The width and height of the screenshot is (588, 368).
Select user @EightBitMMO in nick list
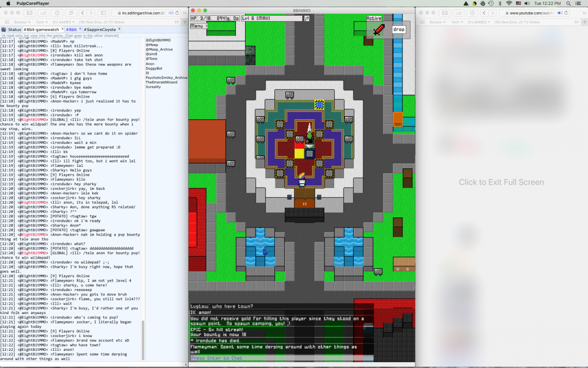[x=158, y=40]
